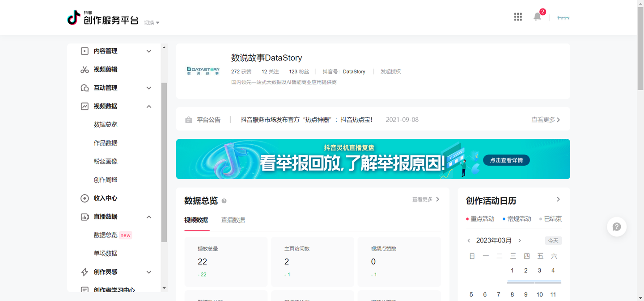This screenshot has width=644, height=301.
Task: Click 查看更多 in announcement bar
Action: tap(546, 120)
